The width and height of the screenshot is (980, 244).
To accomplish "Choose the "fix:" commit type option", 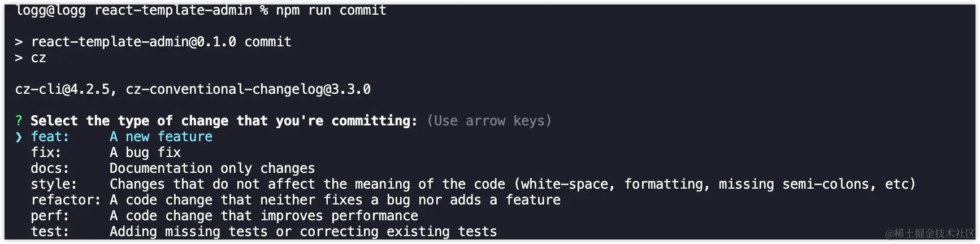I will coord(46,152).
